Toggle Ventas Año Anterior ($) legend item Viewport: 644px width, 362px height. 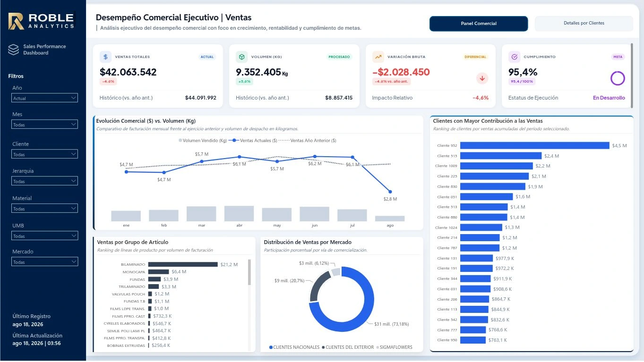(308, 141)
